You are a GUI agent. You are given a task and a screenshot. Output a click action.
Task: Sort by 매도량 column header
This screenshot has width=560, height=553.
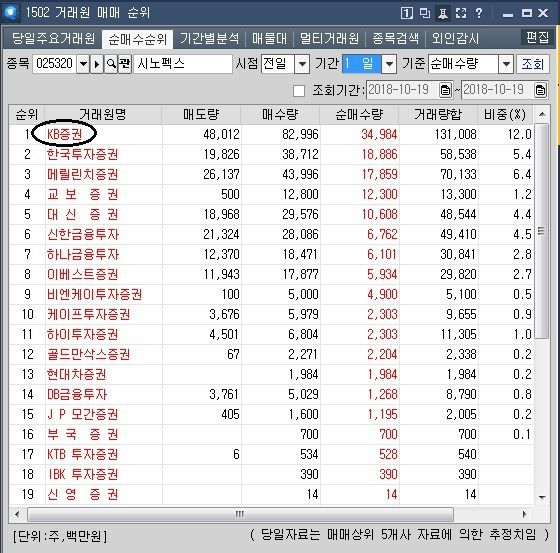click(201, 114)
